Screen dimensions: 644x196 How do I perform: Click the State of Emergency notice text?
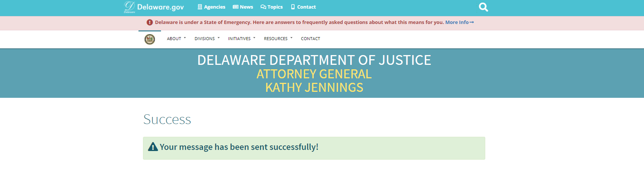[x=299, y=22]
